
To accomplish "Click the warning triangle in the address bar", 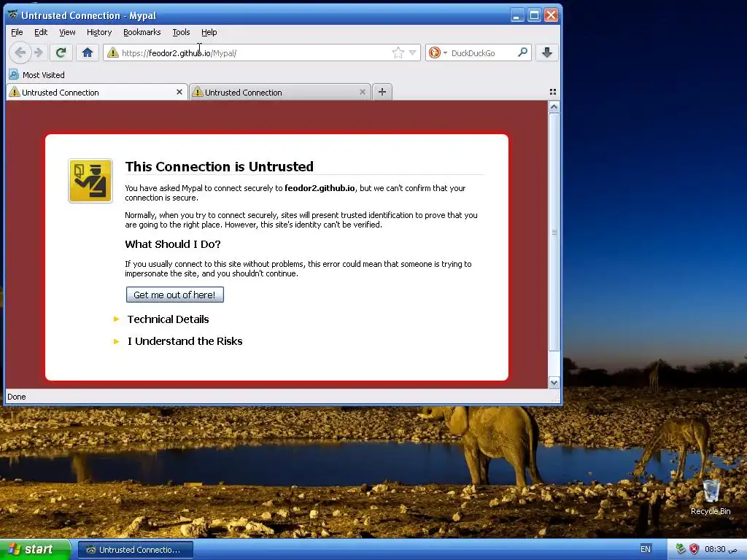I will pyautogui.click(x=112, y=52).
